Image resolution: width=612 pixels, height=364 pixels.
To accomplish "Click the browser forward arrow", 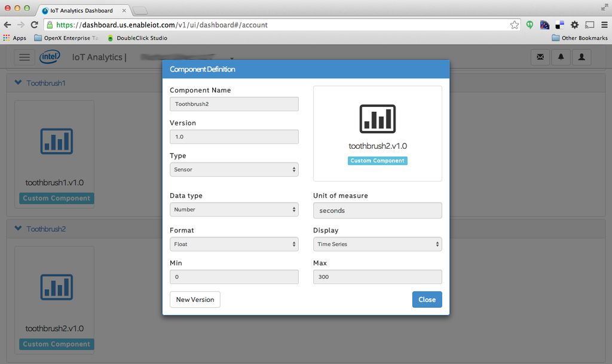I will pos(21,25).
